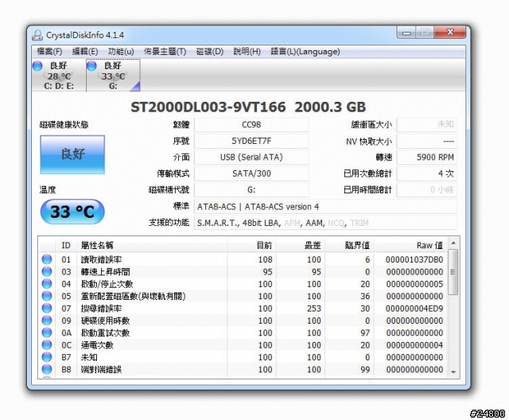
Task: Open the 佈景主題(T) menu
Action: [165, 52]
